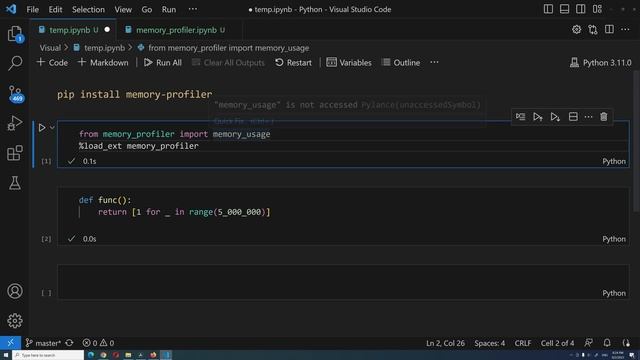Open the Search view in activity bar

click(x=15, y=63)
